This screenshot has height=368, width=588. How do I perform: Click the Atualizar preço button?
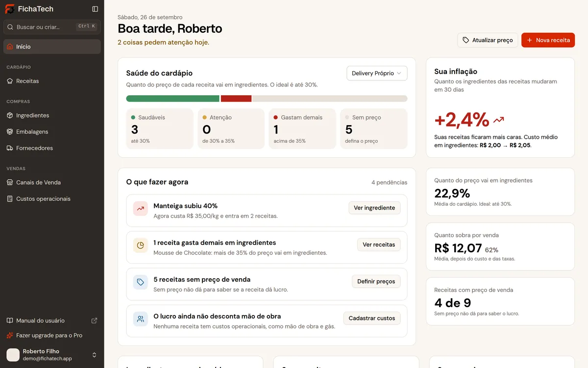click(488, 40)
